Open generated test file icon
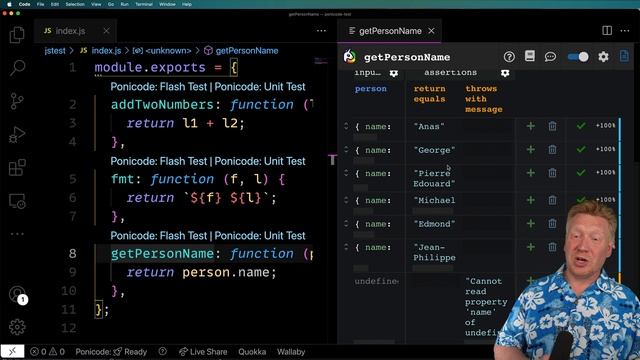This screenshot has height=360, width=640. point(624,56)
